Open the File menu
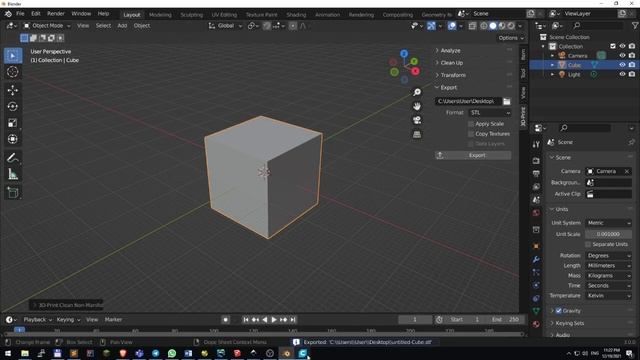The image size is (640, 360). tap(20, 13)
